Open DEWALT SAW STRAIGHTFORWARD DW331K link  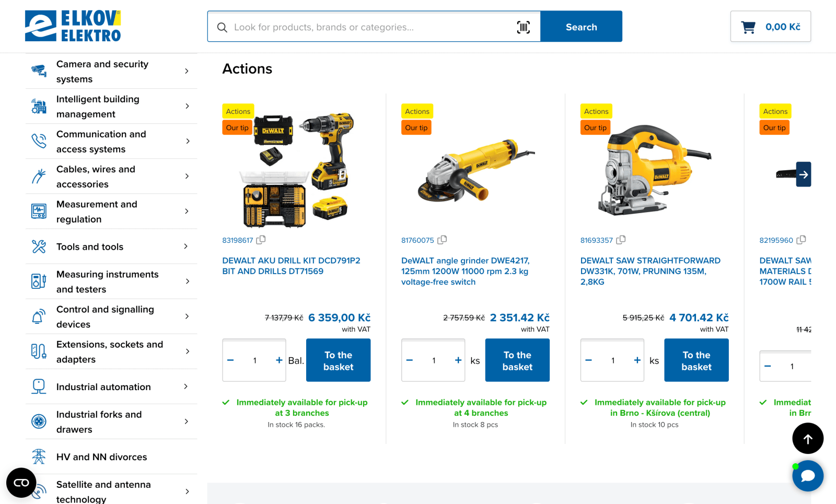[651, 271]
